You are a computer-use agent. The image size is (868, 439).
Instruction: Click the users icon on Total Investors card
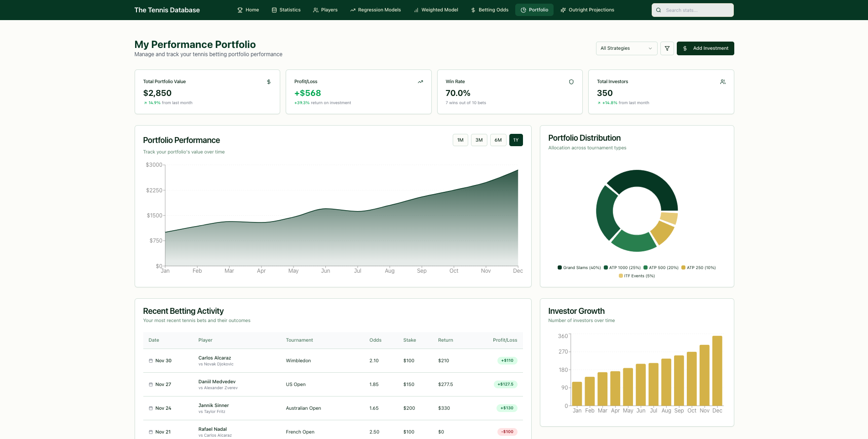pos(723,82)
